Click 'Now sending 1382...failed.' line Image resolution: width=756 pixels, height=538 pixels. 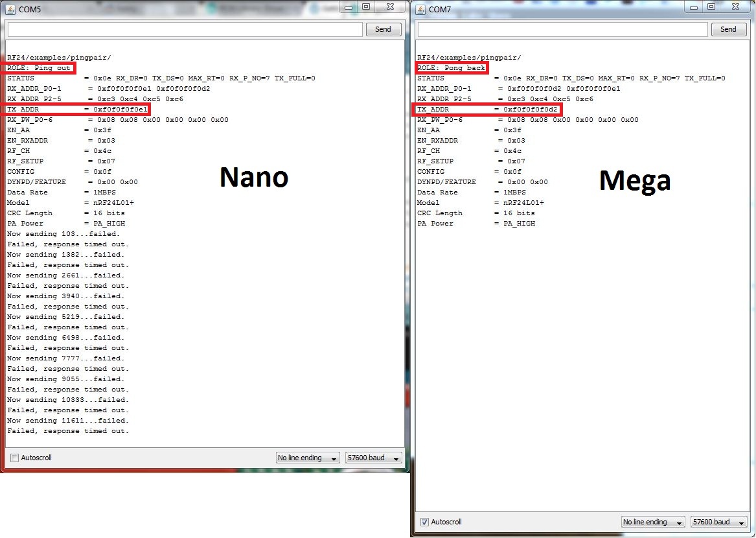pos(65,255)
